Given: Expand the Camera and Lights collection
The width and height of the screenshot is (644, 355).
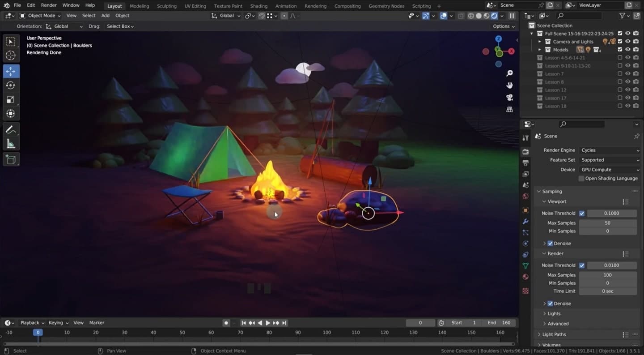Looking at the screenshot, I should tap(539, 41).
